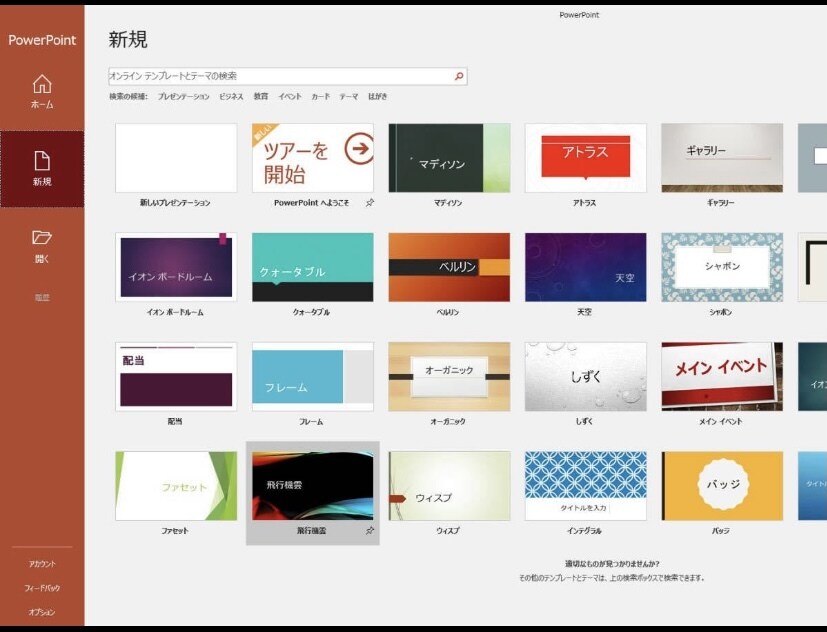Choose the プレゼンテーション search suggestion
Image resolution: width=827 pixels, height=632 pixels.
tap(184, 97)
